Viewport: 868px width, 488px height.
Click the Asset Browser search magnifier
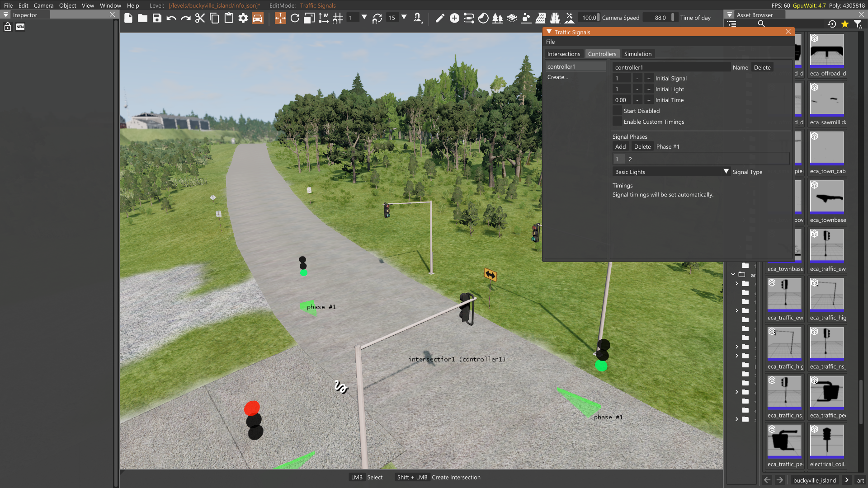(x=761, y=24)
